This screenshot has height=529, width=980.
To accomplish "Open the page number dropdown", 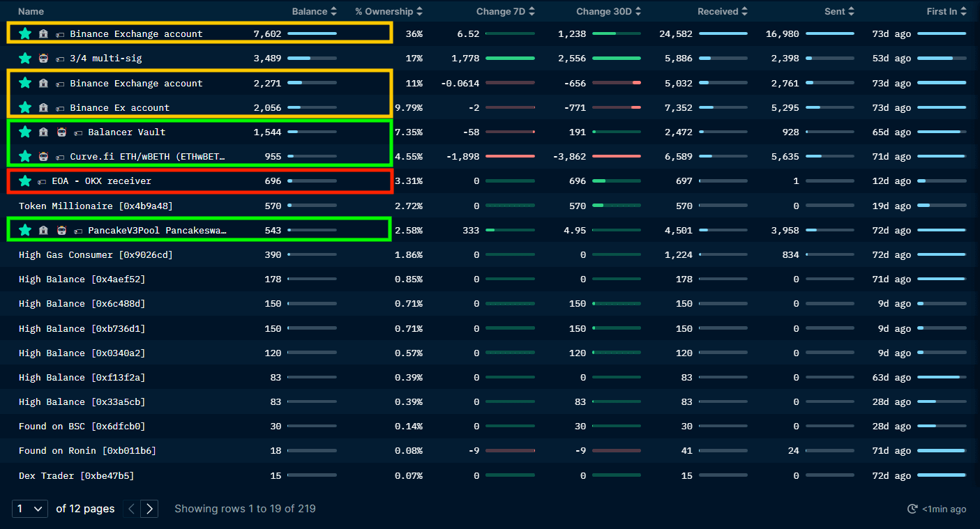I will (x=30, y=509).
